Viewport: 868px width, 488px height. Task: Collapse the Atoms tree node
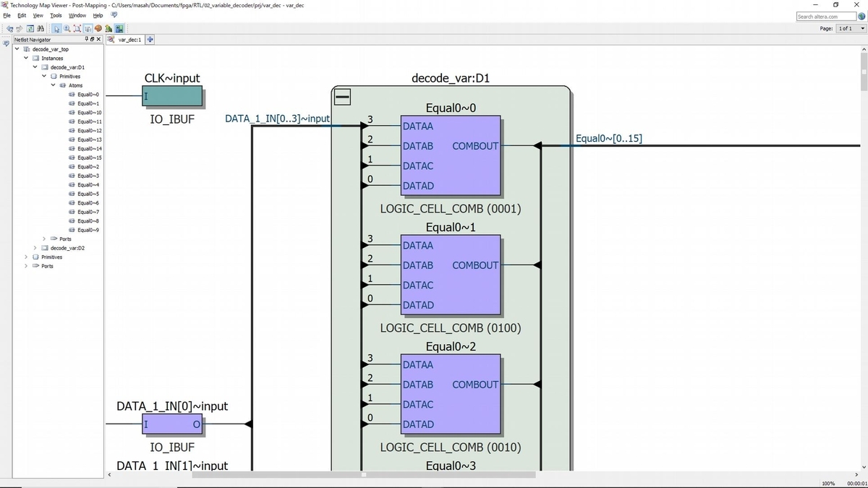pyautogui.click(x=53, y=85)
